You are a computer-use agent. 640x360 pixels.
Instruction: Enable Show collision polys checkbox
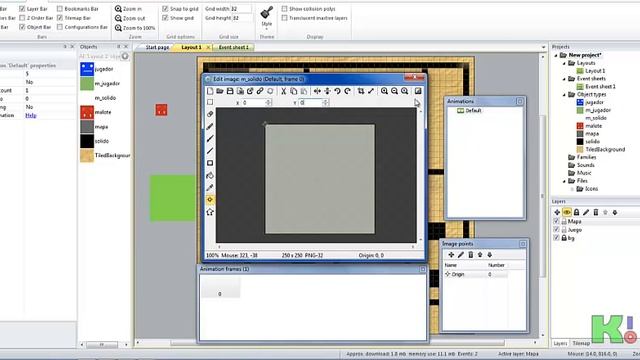click(284, 9)
